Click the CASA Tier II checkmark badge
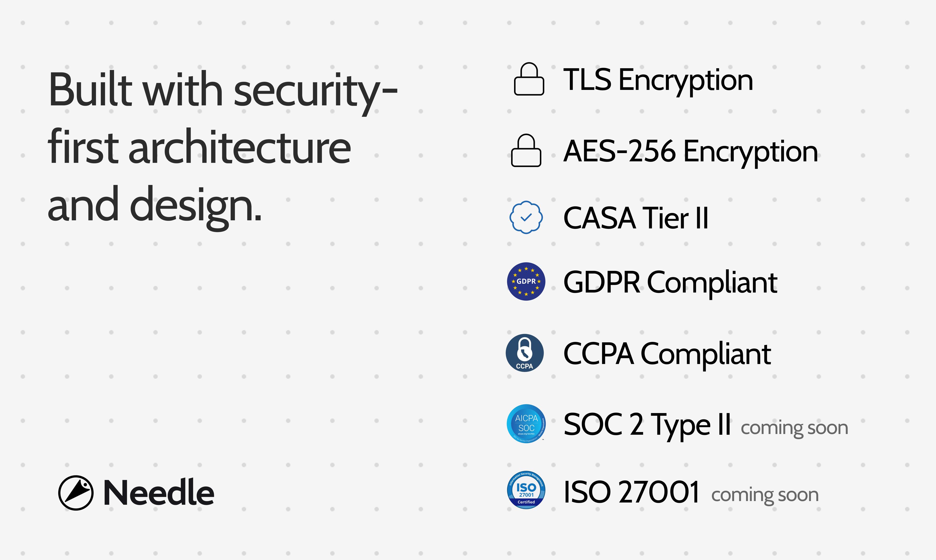The height and width of the screenshot is (560, 936). [526, 217]
